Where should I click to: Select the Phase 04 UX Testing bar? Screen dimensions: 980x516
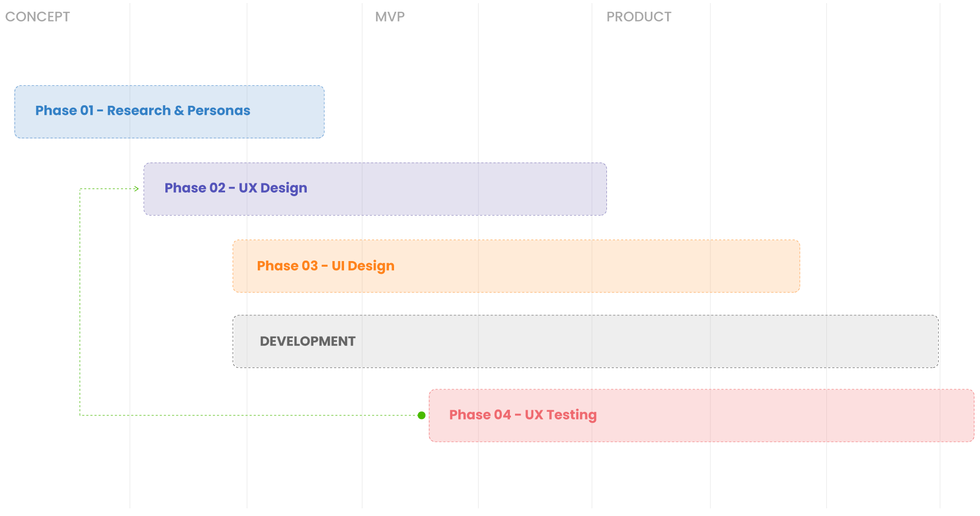pyautogui.click(x=701, y=415)
